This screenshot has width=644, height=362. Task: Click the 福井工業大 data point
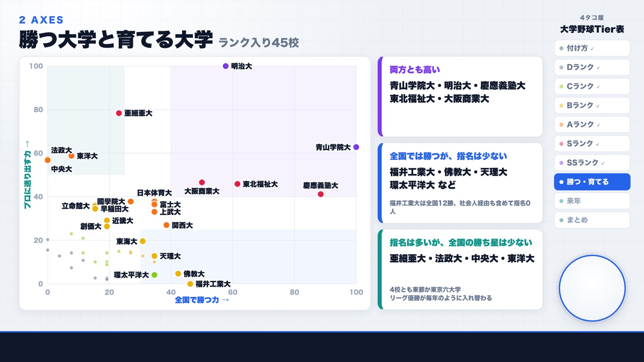click(x=190, y=284)
